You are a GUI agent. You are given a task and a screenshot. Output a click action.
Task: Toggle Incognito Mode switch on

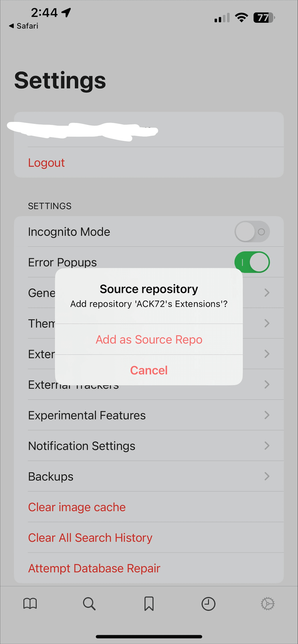[x=252, y=232]
